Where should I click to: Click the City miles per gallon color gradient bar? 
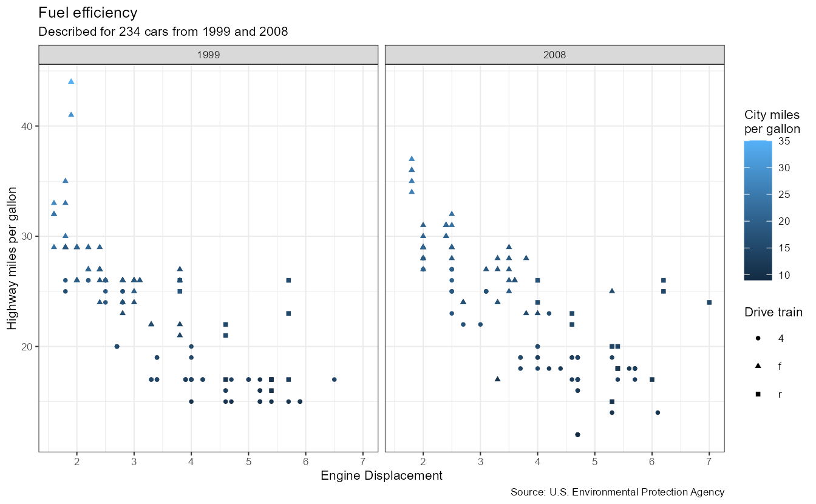coord(758,211)
